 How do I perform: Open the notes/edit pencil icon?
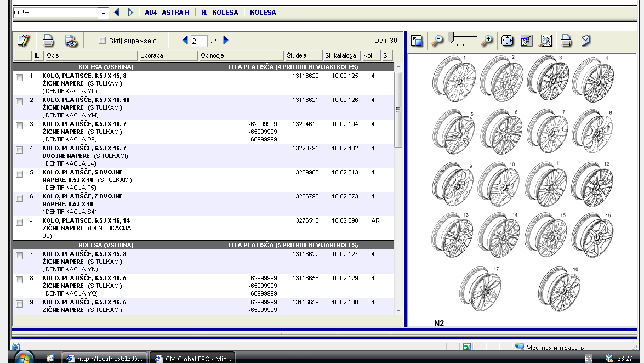point(24,40)
